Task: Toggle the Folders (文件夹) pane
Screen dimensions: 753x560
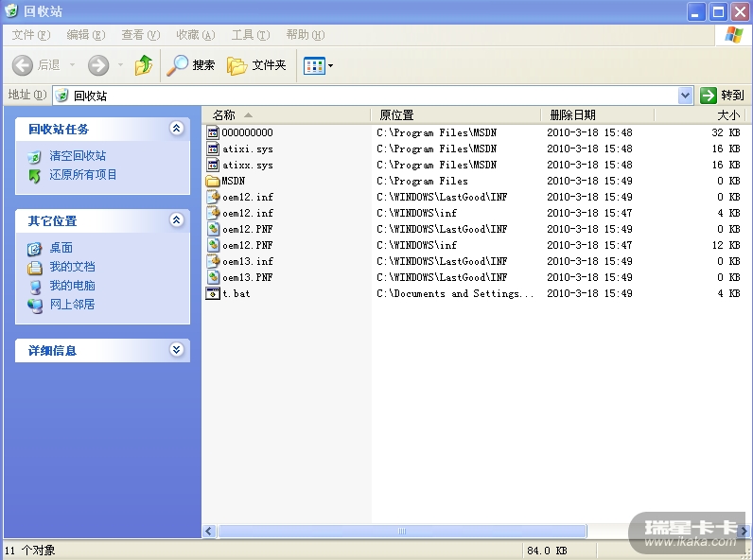Action: (256, 65)
